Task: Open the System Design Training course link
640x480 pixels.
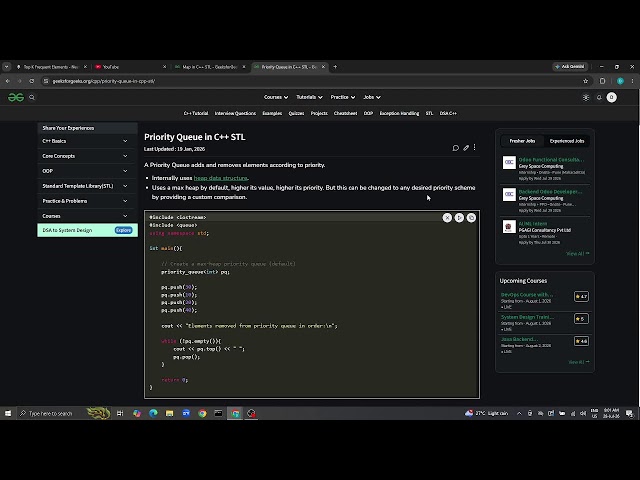Action: pyautogui.click(x=527, y=317)
